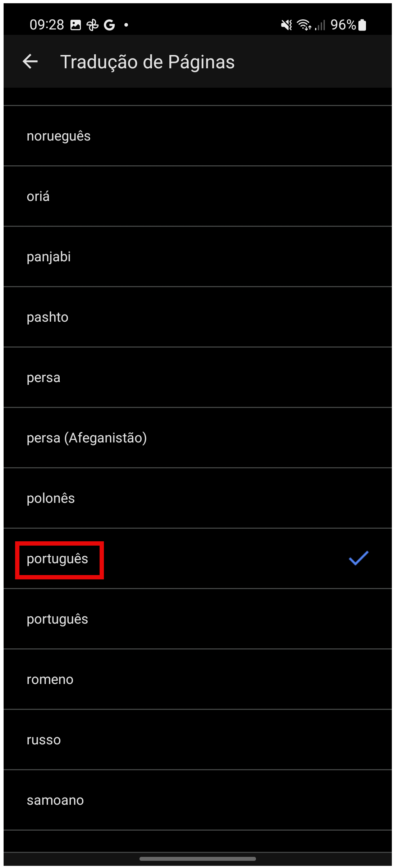Tap the muted sound status icon

pos(287,25)
